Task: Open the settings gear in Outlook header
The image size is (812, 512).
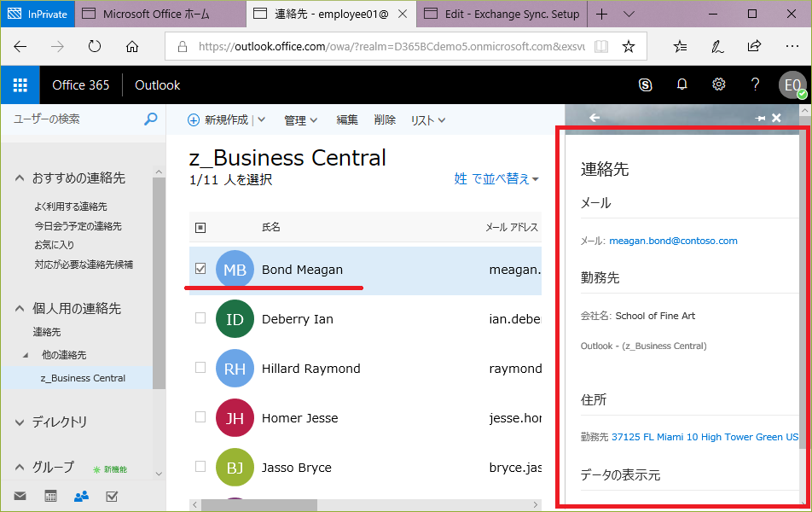Action: 719,84
